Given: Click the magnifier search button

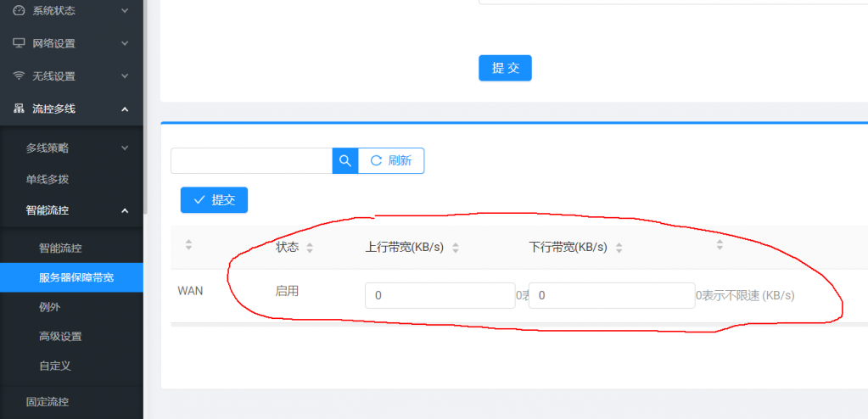Looking at the screenshot, I should click(344, 160).
